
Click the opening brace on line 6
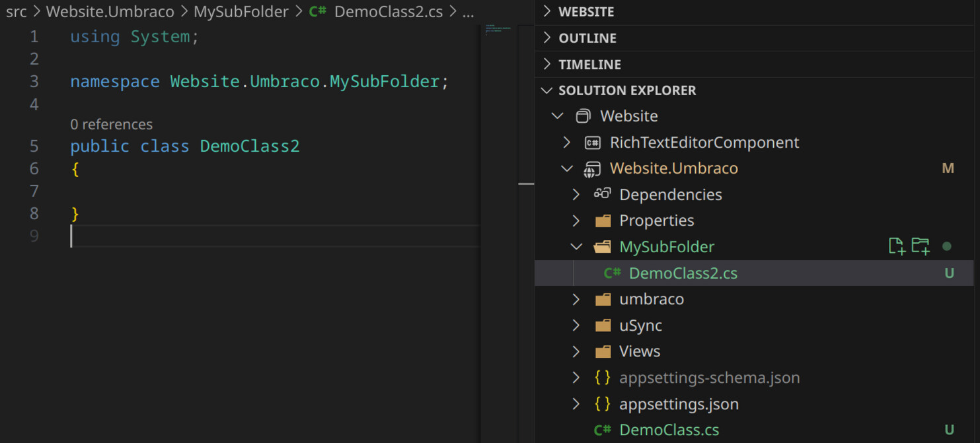click(75, 169)
